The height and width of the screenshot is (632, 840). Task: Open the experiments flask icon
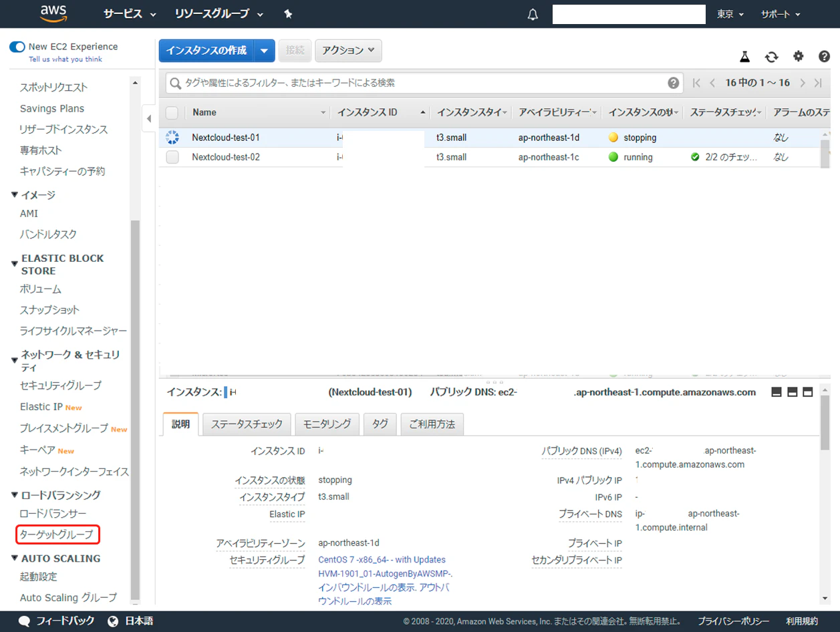point(745,57)
